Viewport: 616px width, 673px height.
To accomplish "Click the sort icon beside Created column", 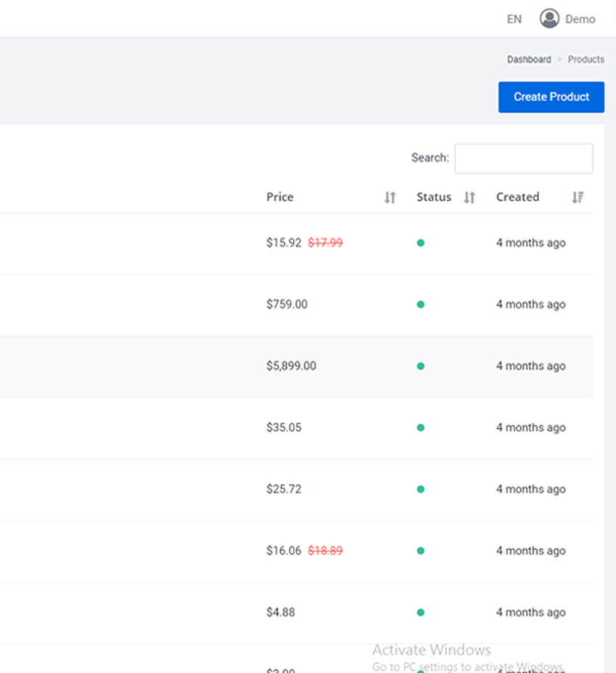I will (x=577, y=197).
